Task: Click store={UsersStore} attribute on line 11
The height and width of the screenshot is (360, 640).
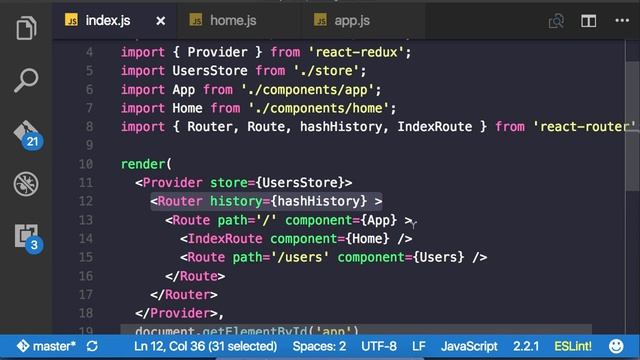Action: 277,182
